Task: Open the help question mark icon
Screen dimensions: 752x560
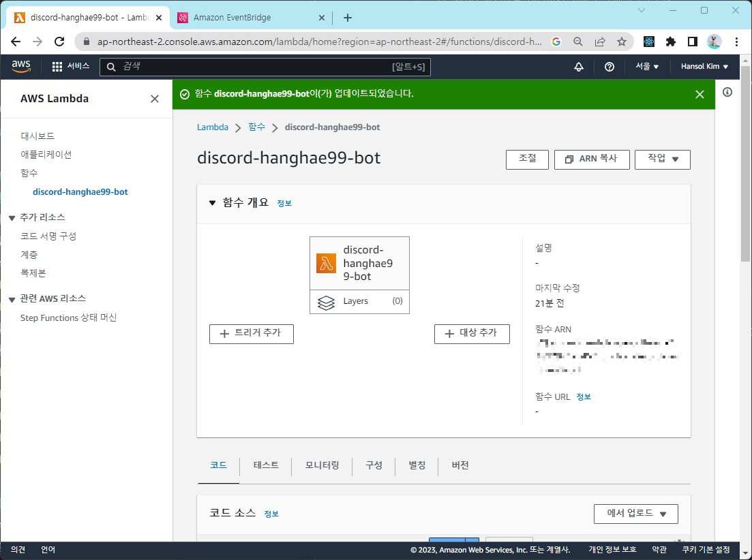Action: pos(609,67)
